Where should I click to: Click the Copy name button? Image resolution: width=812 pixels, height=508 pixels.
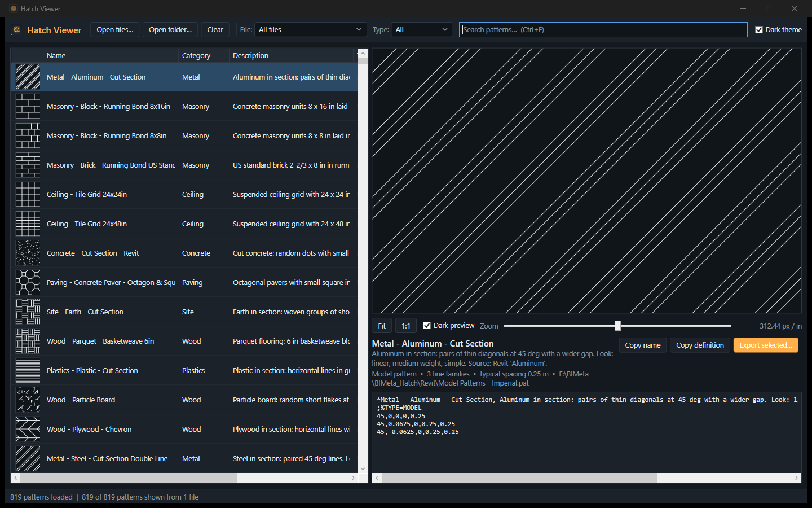643,345
